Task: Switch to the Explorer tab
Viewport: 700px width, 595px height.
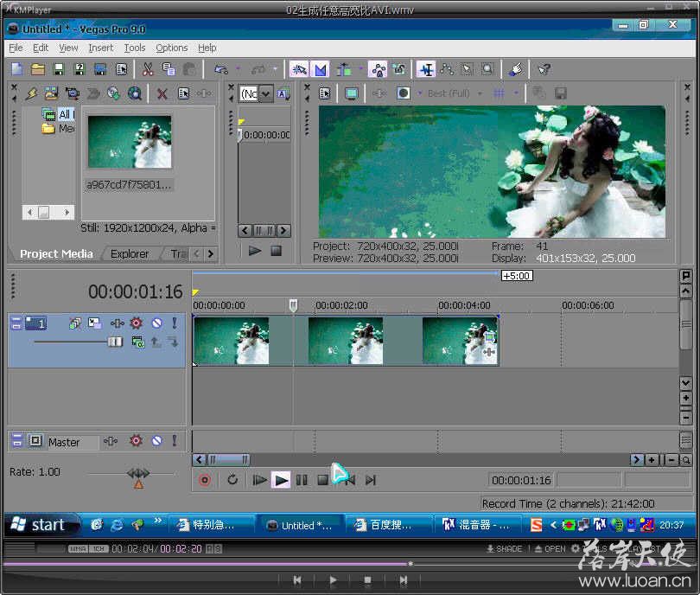Action: (x=130, y=253)
